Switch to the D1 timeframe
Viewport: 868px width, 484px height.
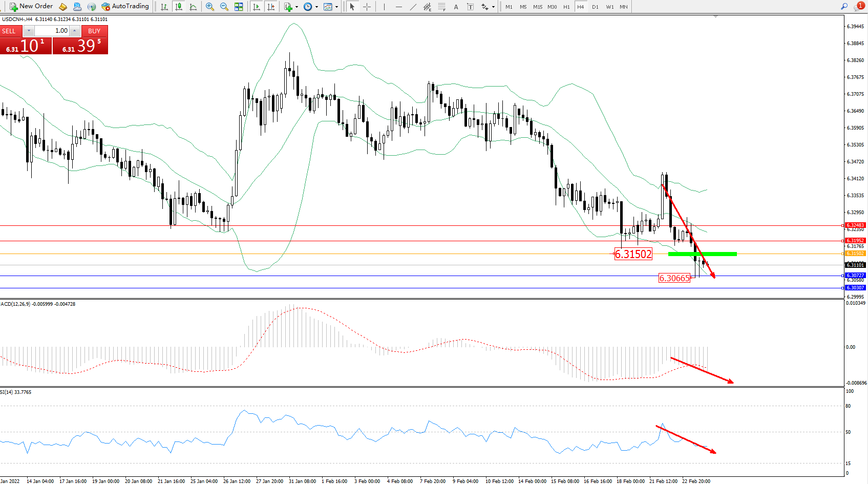[595, 7]
